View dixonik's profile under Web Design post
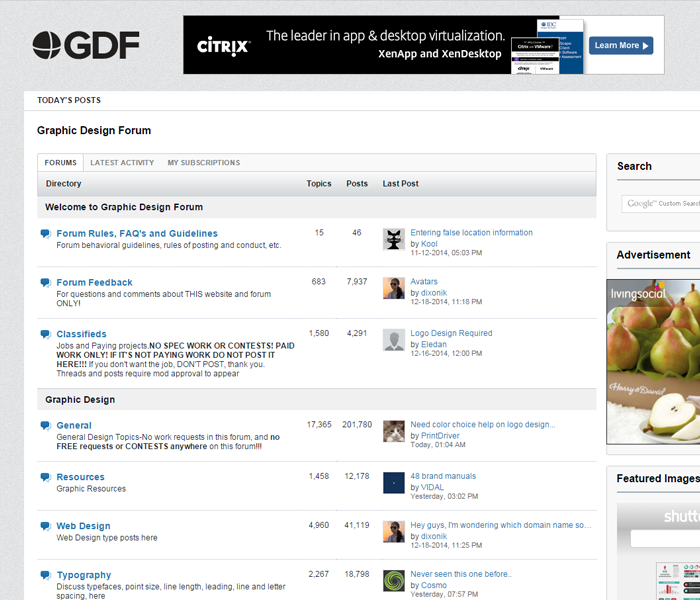The image size is (700, 600). click(434, 536)
